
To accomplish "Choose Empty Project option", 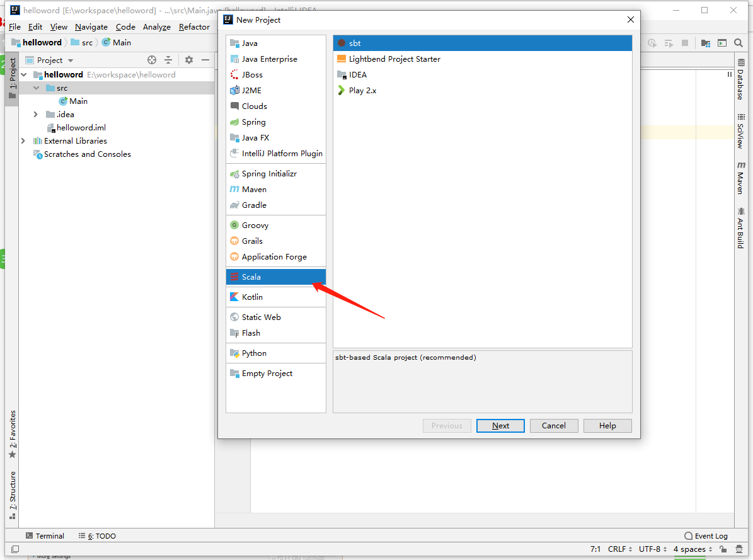I will point(275,374).
